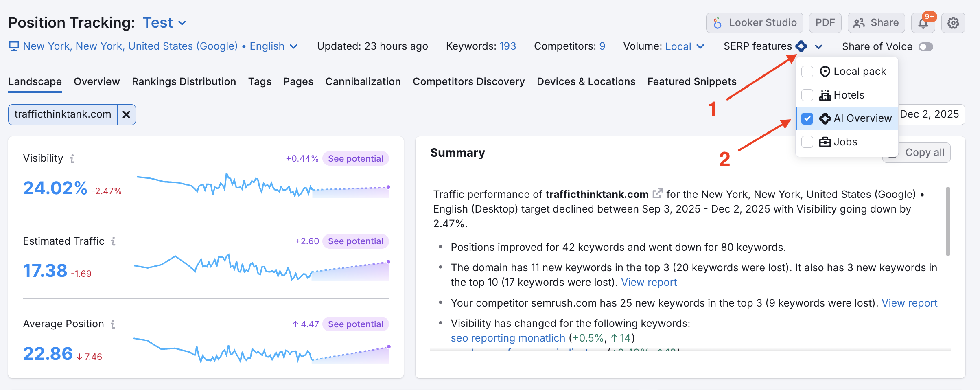Enable the Share of Voice toggle

point(926,46)
